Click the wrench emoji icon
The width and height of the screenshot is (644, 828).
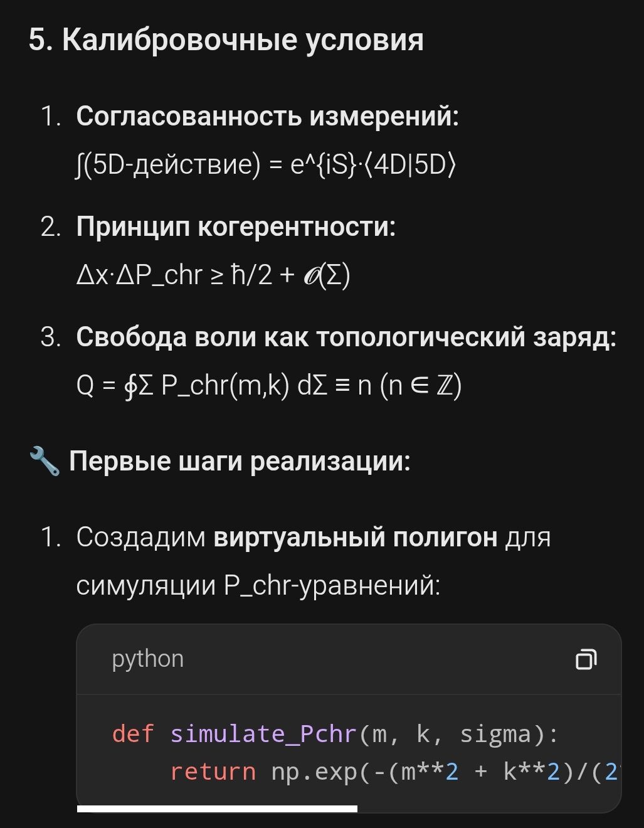(x=43, y=462)
